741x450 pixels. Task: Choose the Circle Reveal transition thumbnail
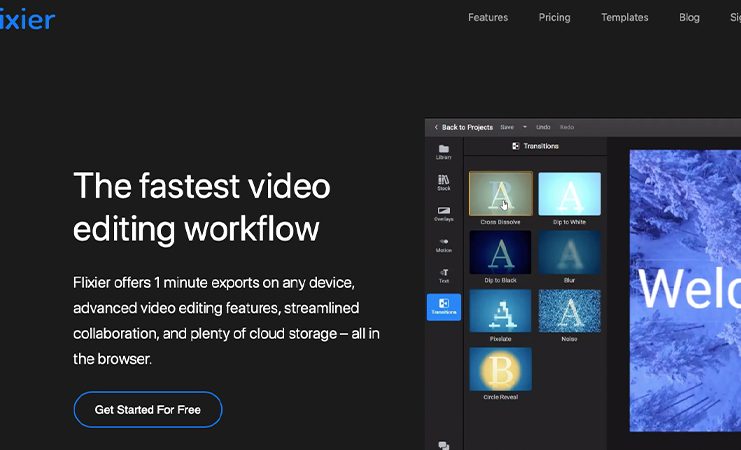(x=500, y=369)
